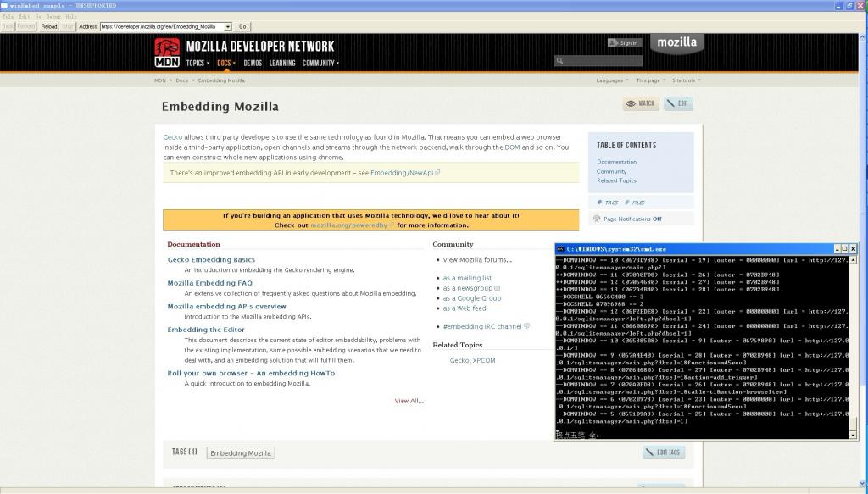Open the address bar history dropdown arrow

tap(228, 26)
